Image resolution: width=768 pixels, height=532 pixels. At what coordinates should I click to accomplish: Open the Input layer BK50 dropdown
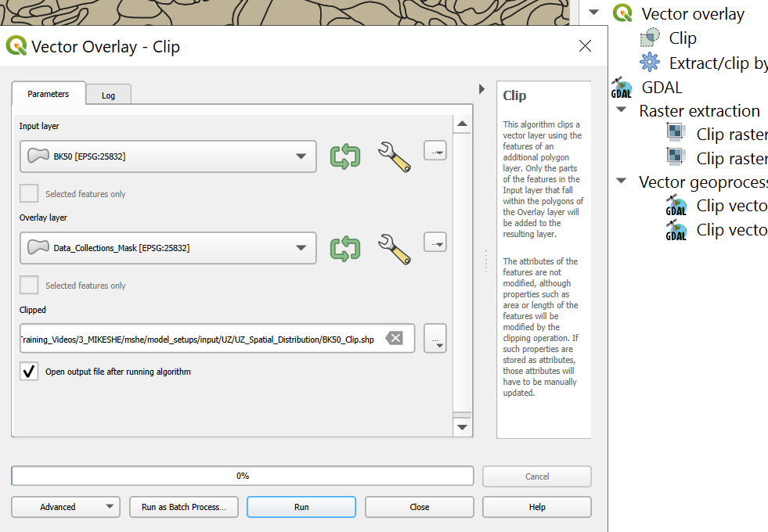pos(168,156)
